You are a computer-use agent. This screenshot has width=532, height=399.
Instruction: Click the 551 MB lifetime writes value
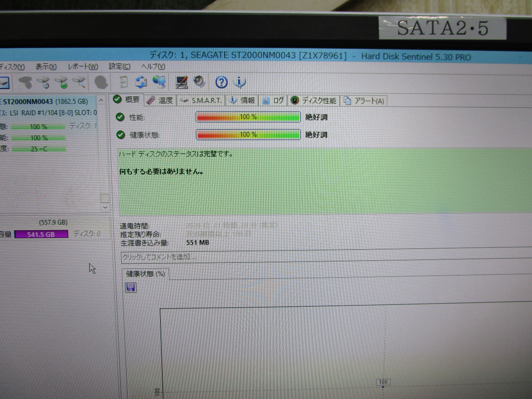[x=198, y=243]
